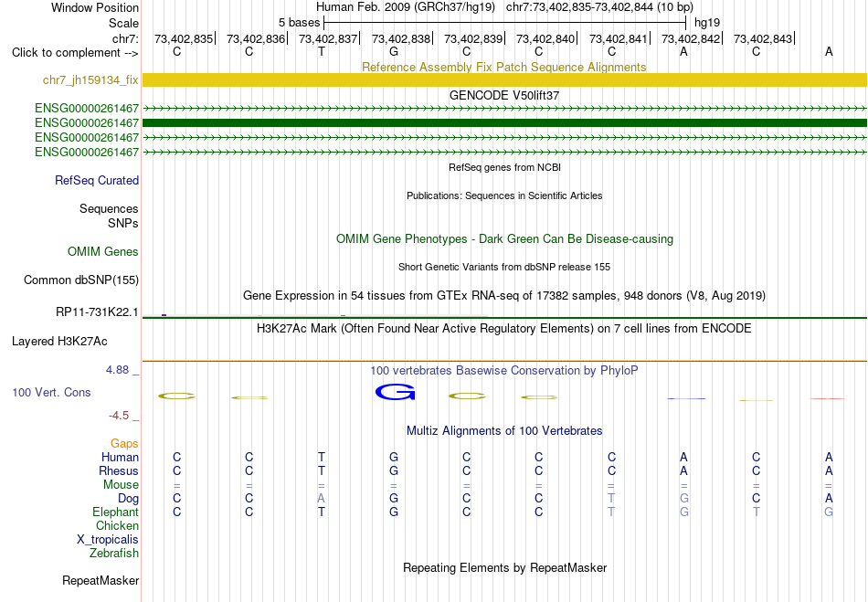This screenshot has width=868, height=602.
Task: Click the 'GENCODE V50lift37' track title
Action: (x=503, y=95)
